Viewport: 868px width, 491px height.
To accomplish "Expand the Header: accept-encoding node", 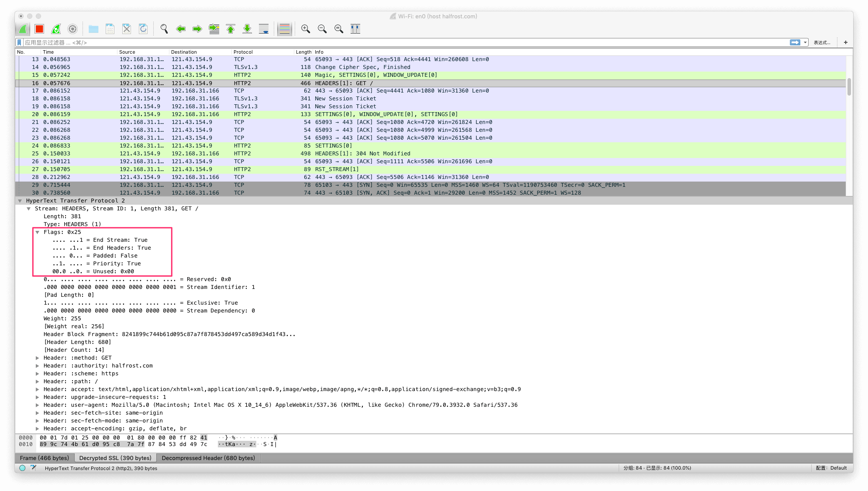I will point(38,429).
